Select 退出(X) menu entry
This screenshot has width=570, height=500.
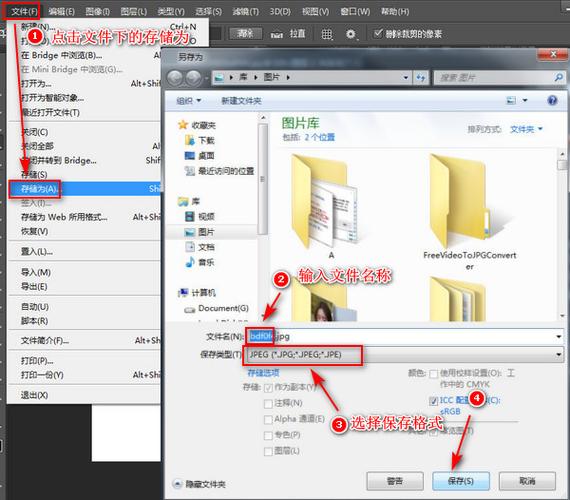click(84, 395)
